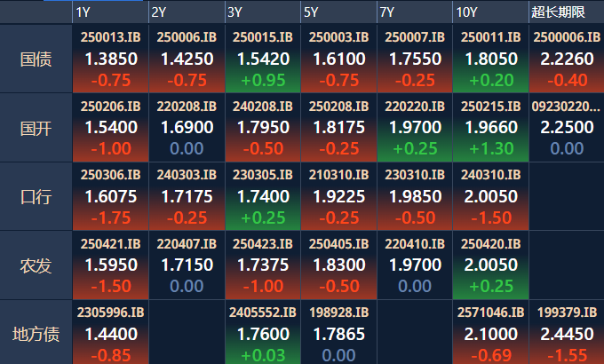Open bond 250013.IB in 国债 1Y
604x364 pixels.
110,59
